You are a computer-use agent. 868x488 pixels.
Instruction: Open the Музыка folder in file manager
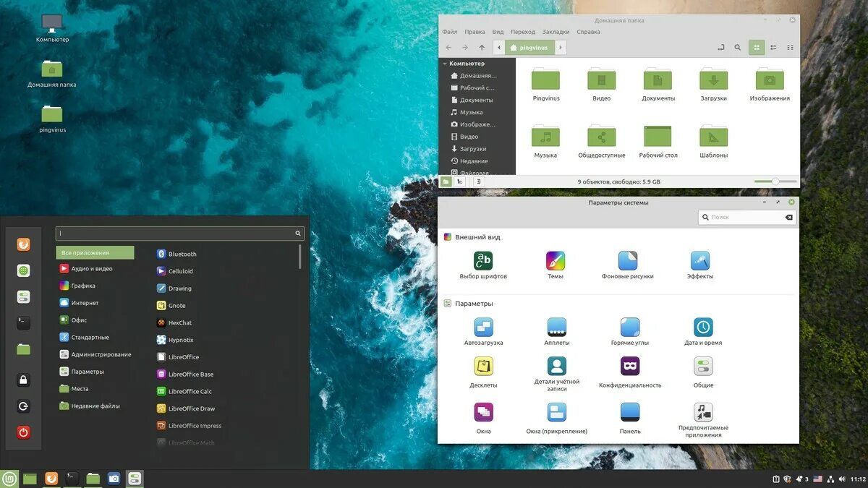click(x=545, y=142)
